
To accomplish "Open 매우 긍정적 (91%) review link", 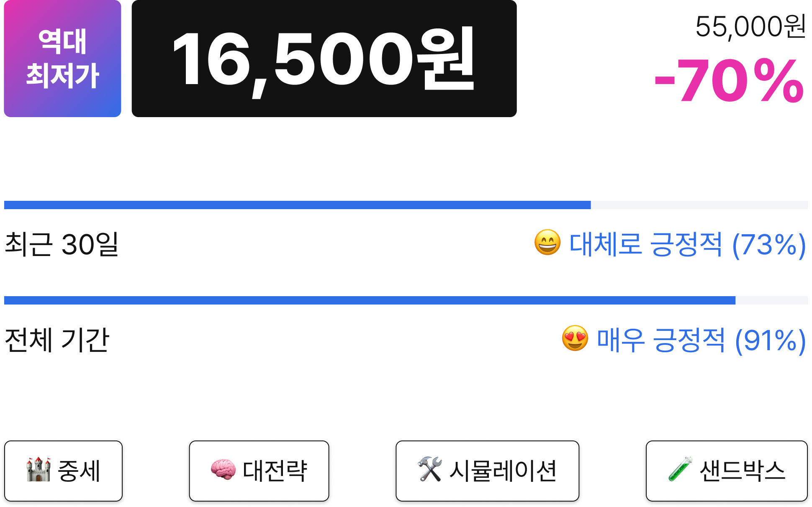I will pyautogui.click(x=701, y=340).
